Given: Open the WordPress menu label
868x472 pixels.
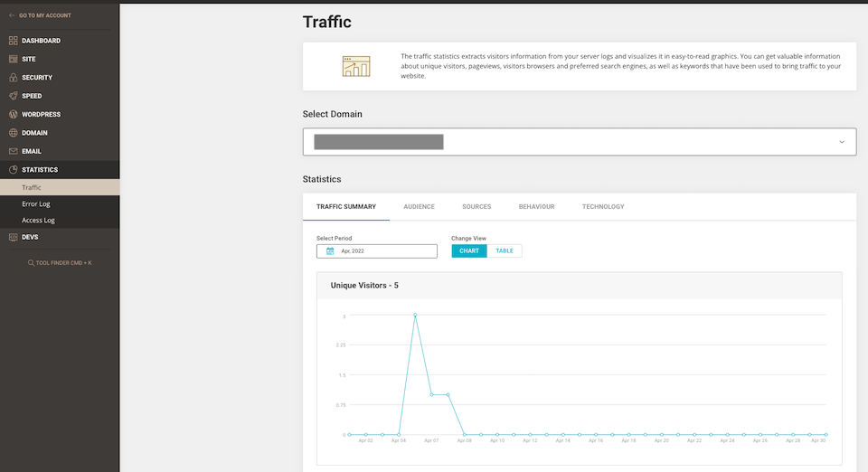Looking at the screenshot, I should click(41, 114).
